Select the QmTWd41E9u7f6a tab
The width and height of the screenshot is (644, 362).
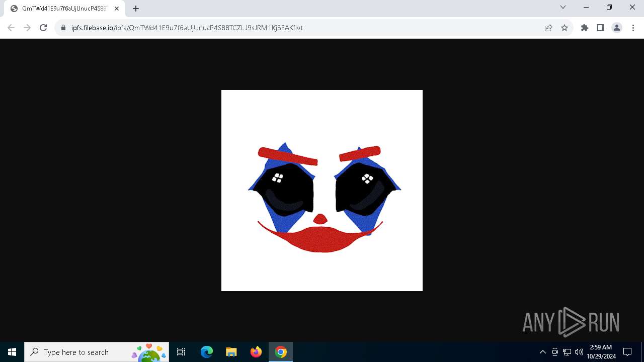click(64, 9)
